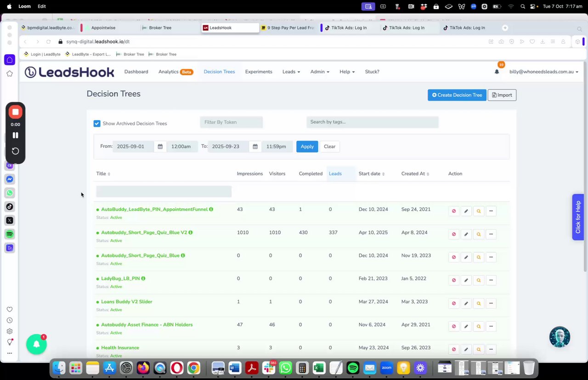Open the From date calendar picker icon
Viewport: 588px width, 380px height.
point(160,146)
